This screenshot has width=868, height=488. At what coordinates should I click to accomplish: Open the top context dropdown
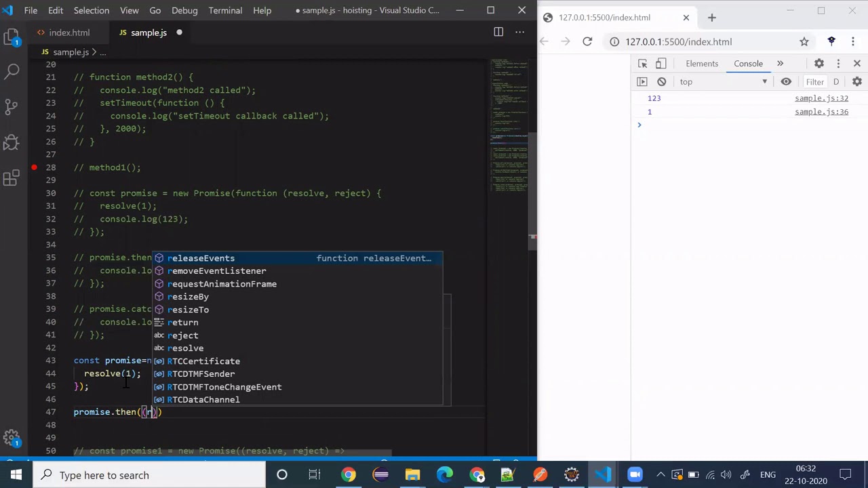724,82
